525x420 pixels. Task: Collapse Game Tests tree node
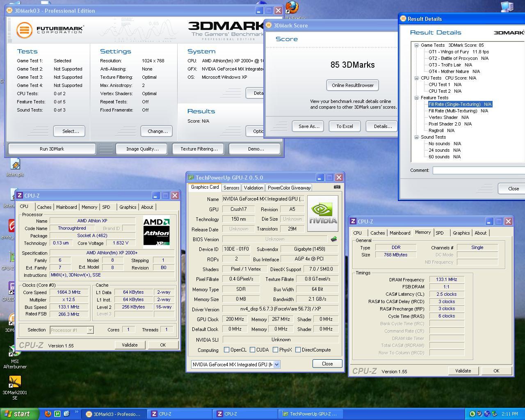416,45
